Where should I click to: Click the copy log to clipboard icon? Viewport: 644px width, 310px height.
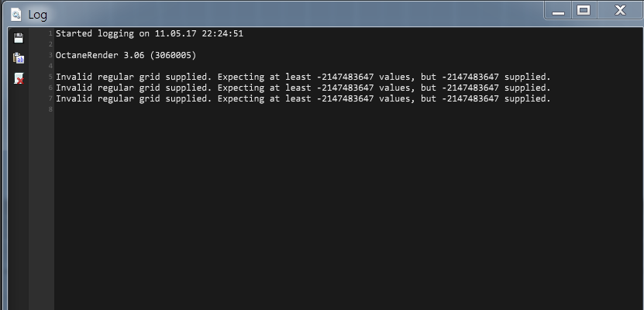[x=19, y=58]
